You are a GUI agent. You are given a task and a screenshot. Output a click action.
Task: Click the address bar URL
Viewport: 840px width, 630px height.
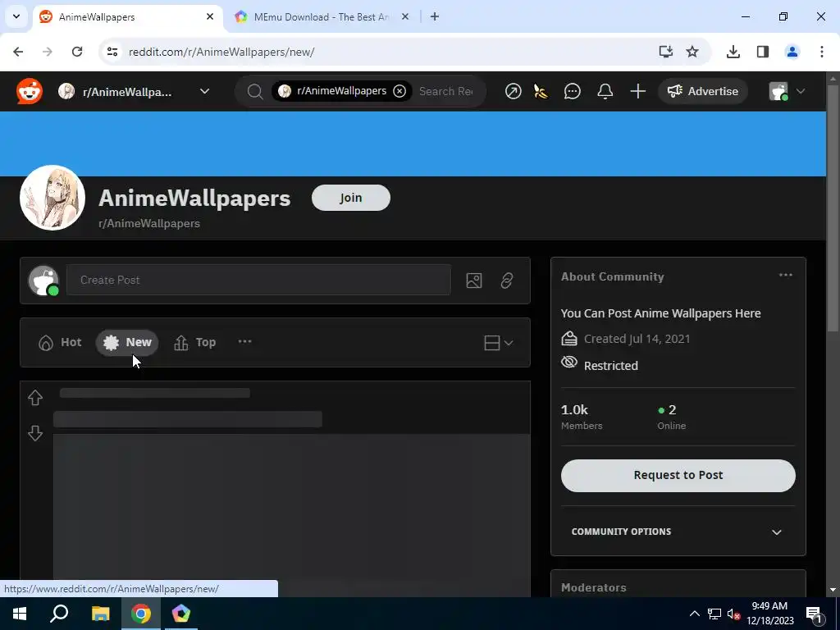click(x=221, y=52)
